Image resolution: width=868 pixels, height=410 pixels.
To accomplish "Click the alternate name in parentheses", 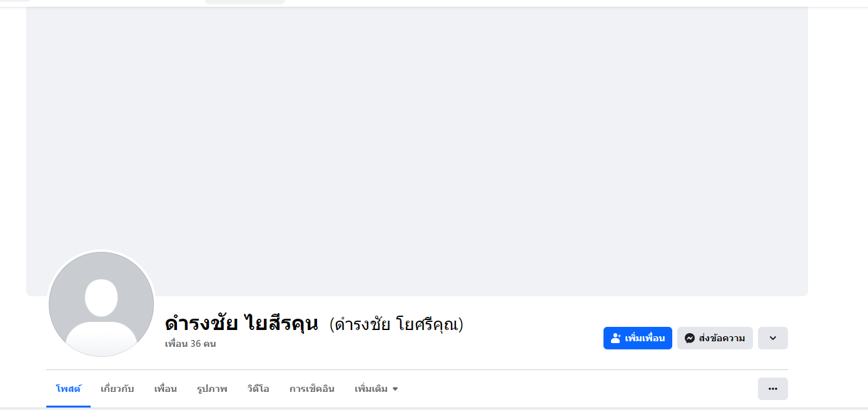I will point(396,324).
